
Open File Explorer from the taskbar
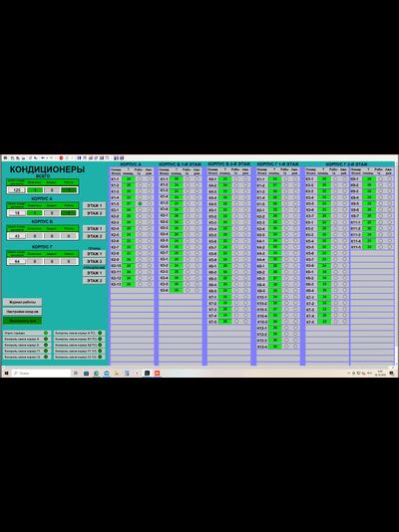pos(117,373)
